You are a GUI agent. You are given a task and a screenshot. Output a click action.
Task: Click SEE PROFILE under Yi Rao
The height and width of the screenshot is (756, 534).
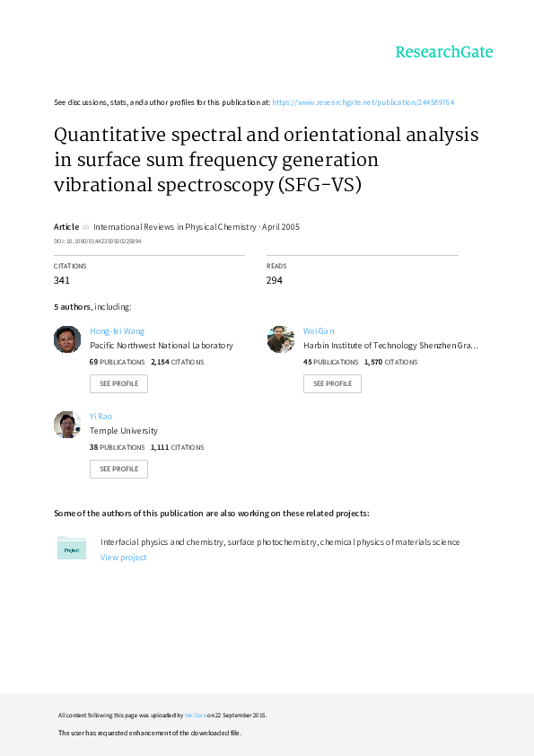[118, 469]
